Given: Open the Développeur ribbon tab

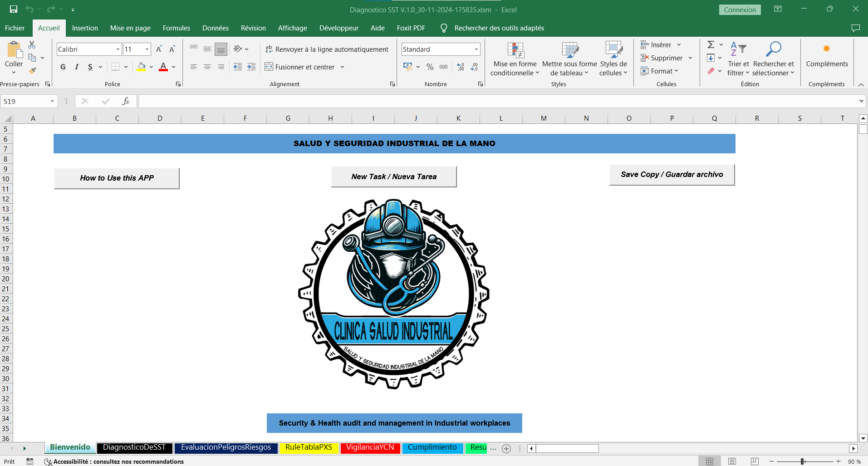Looking at the screenshot, I should (x=339, y=28).
